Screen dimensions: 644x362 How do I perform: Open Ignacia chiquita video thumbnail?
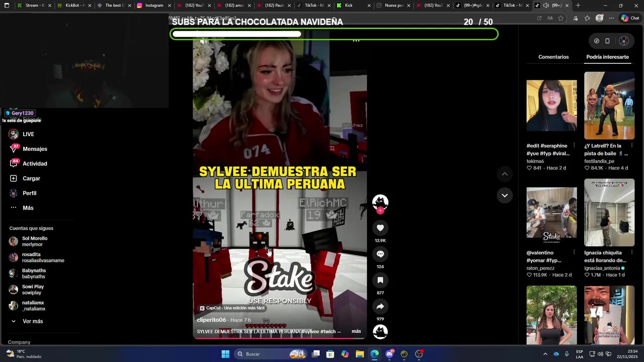click(x=609, y=213)
